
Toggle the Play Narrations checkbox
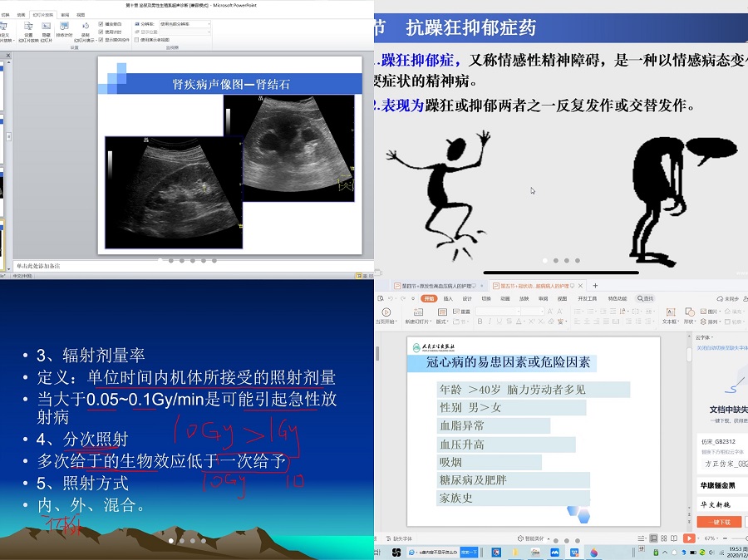[x=101, y=24]
